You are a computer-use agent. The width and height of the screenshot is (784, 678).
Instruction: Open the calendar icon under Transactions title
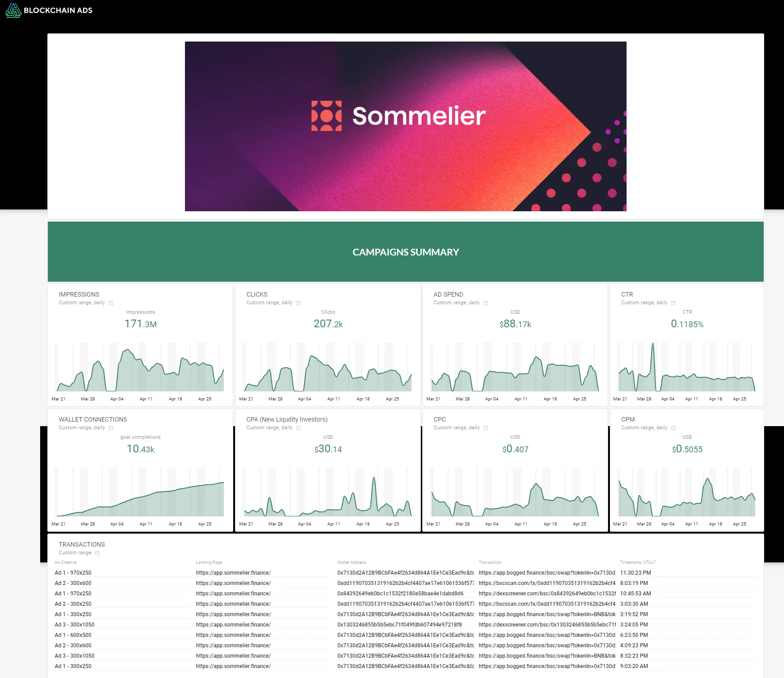pos(97,553)
